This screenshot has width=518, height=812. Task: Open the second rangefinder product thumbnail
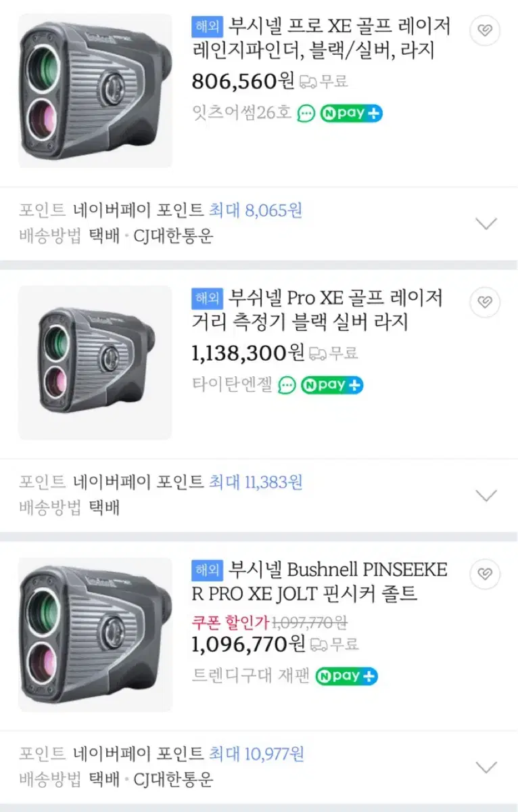point(95,363)
